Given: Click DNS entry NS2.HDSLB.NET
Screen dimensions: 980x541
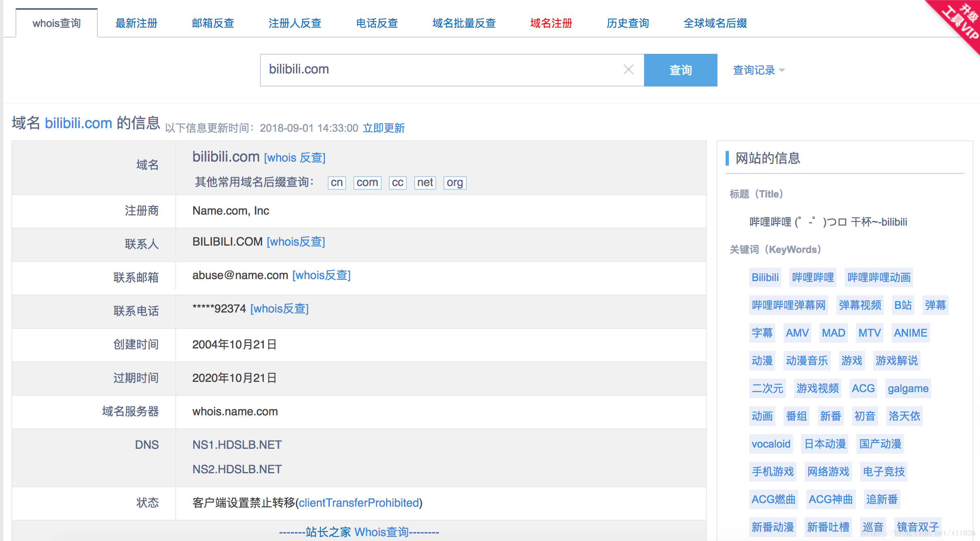Looking at the screenshot, I should 237,469.
